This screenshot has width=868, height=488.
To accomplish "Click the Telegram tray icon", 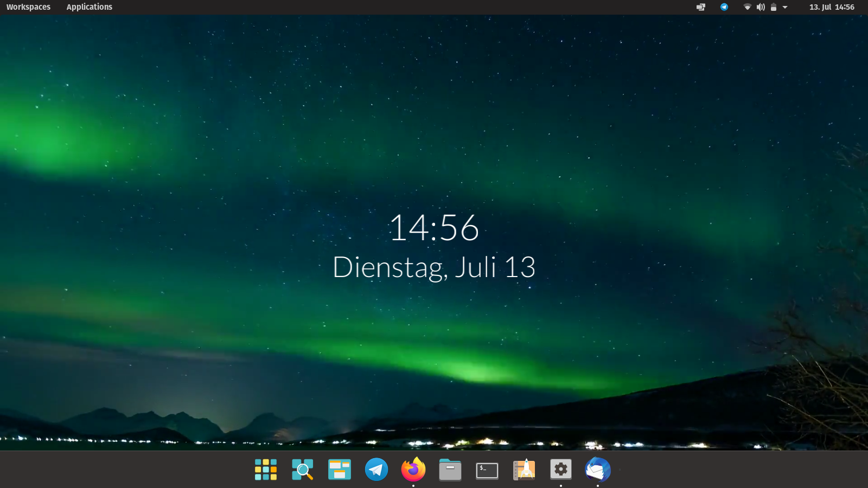I will (x=724, y=7).
